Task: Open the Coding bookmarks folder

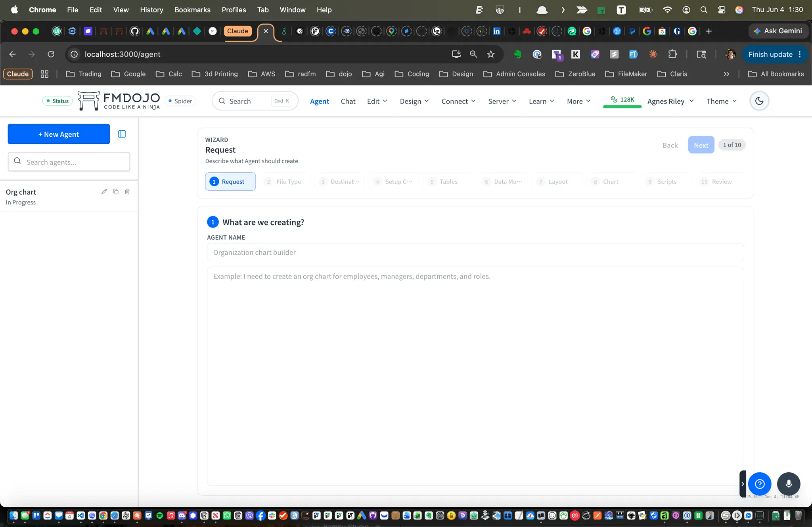Action: pyautogui.click(x=412, y=74)
